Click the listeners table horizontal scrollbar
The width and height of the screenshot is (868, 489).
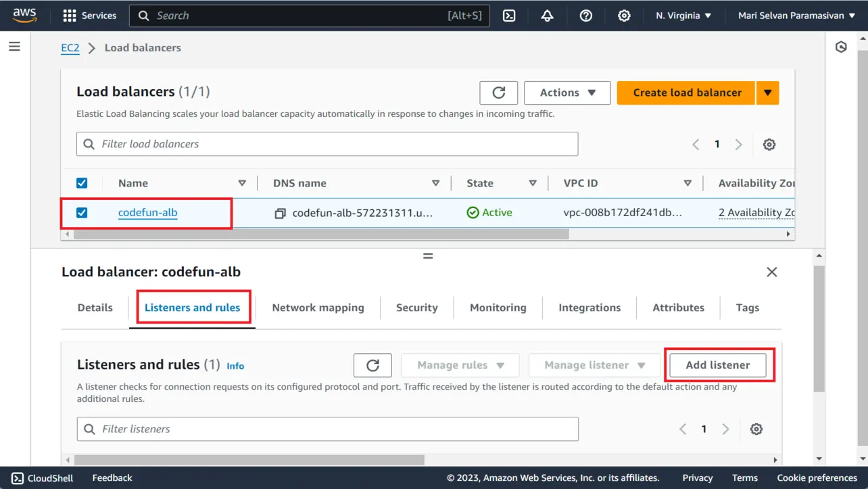coord(249,460)
